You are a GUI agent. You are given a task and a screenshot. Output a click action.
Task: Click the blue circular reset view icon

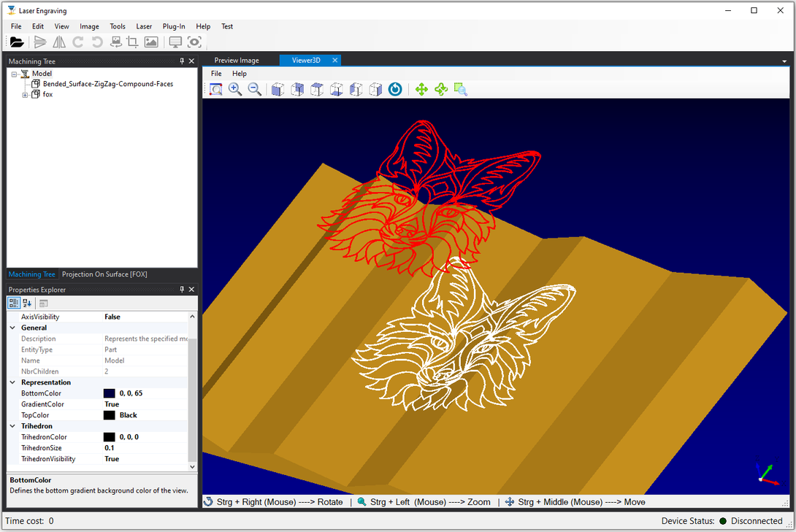(x=395, y=89)
